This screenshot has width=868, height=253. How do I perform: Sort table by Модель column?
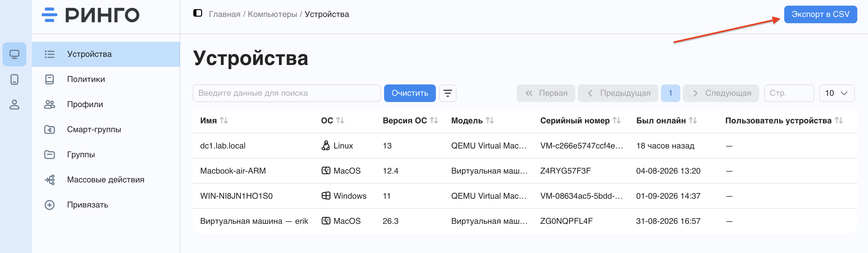[490, 120]
